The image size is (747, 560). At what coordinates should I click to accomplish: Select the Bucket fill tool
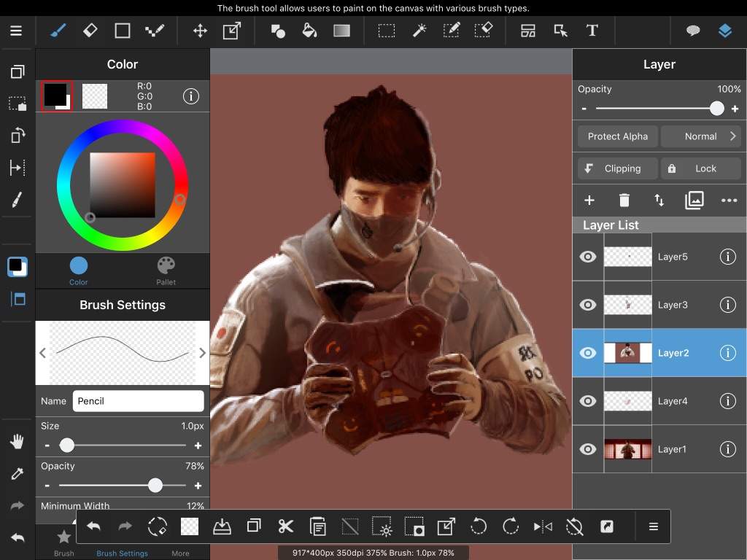[309, 31]
